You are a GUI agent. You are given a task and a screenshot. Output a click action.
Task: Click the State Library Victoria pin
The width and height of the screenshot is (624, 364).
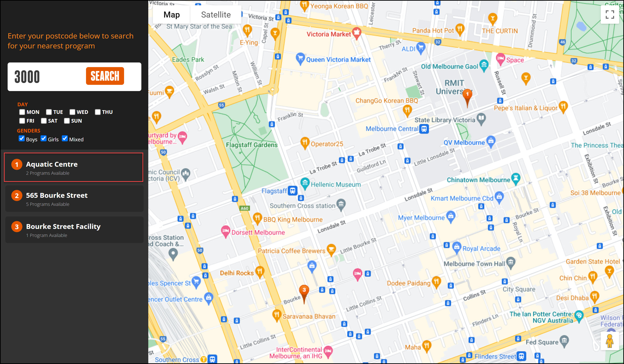tap(481, 118)
